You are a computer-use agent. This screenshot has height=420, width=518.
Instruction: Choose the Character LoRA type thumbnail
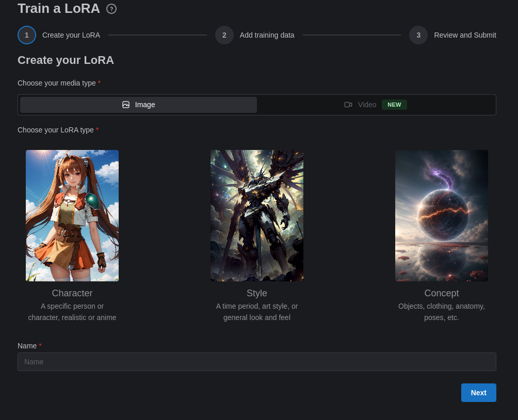point(72,215)
